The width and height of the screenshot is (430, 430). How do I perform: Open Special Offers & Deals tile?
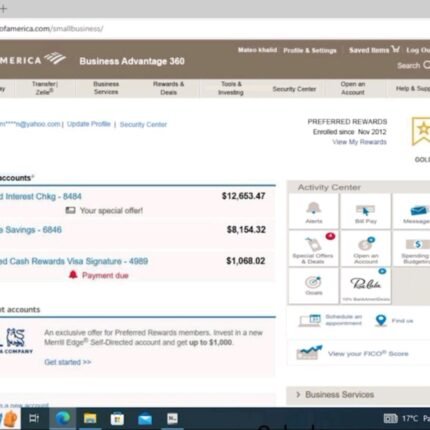tap(313, 248)
